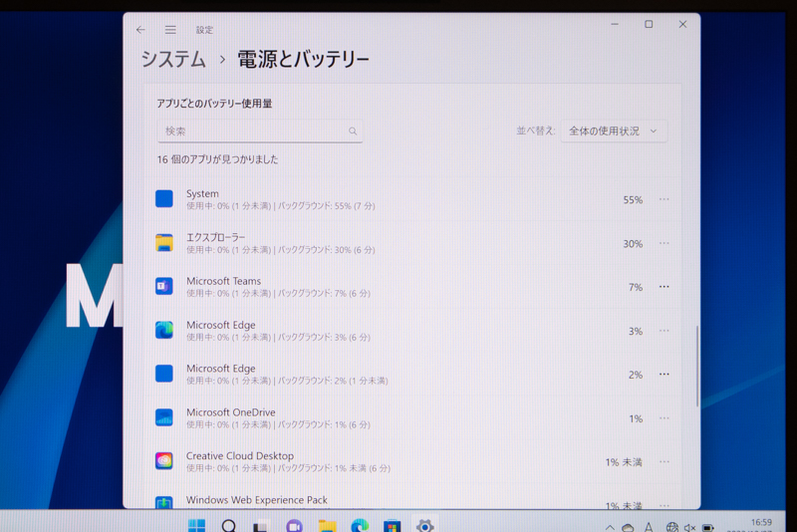The width and height of the screenshot is (797, 532).
Task: Click the 55% usage value
Action: coord(633,199)
